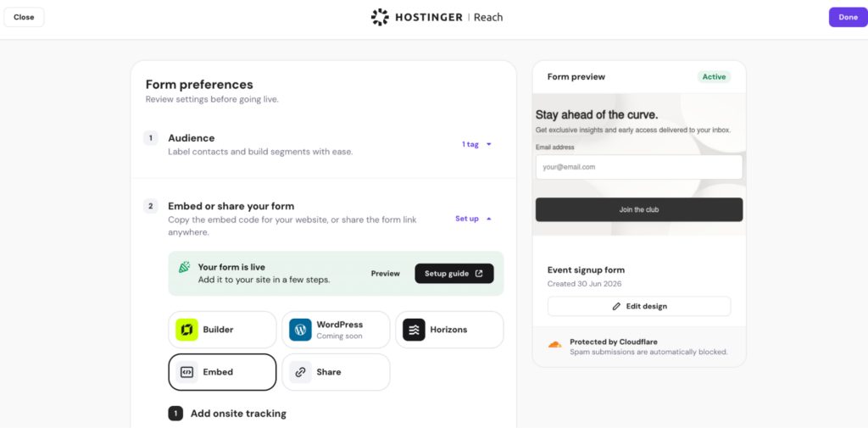
Task: Click Stay ahead of the curve heading
Action: 597,115
